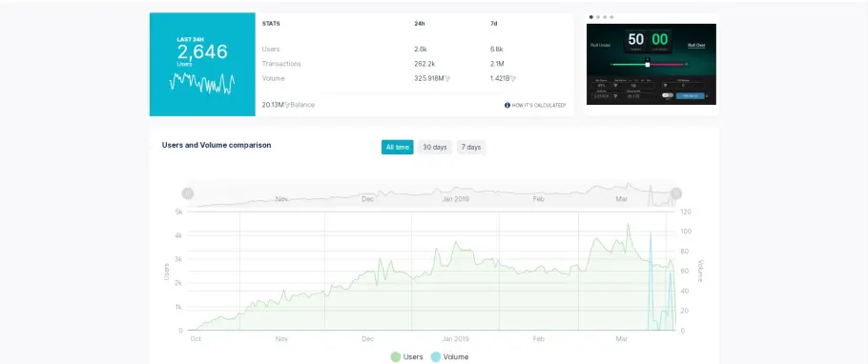The image size is (868, 364).
Task: Click the TRX icon in 20.13M Balance
Action: point(287,105)
